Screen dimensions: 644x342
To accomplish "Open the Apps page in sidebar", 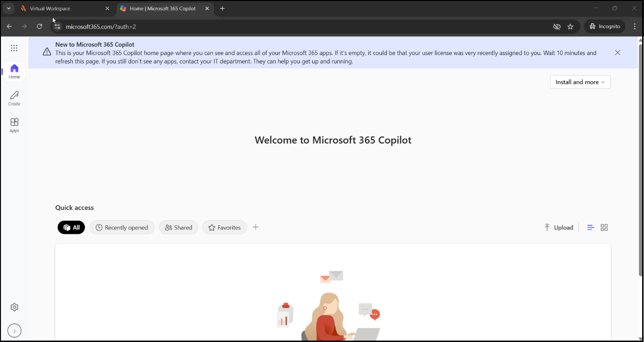I will [x=14, y=125].
